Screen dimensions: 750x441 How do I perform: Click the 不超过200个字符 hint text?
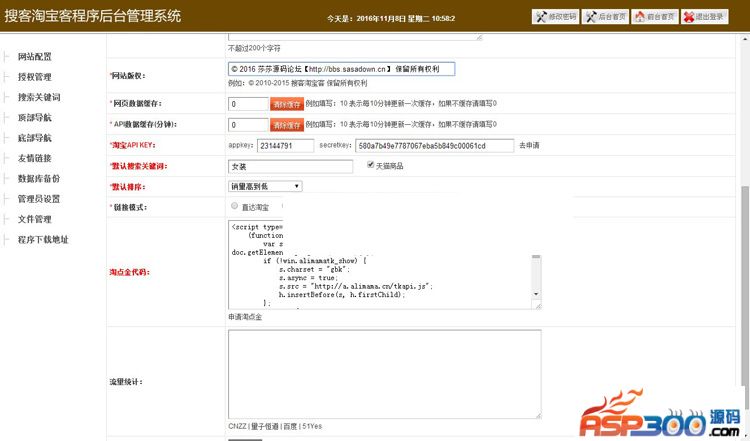click(254, 48)
